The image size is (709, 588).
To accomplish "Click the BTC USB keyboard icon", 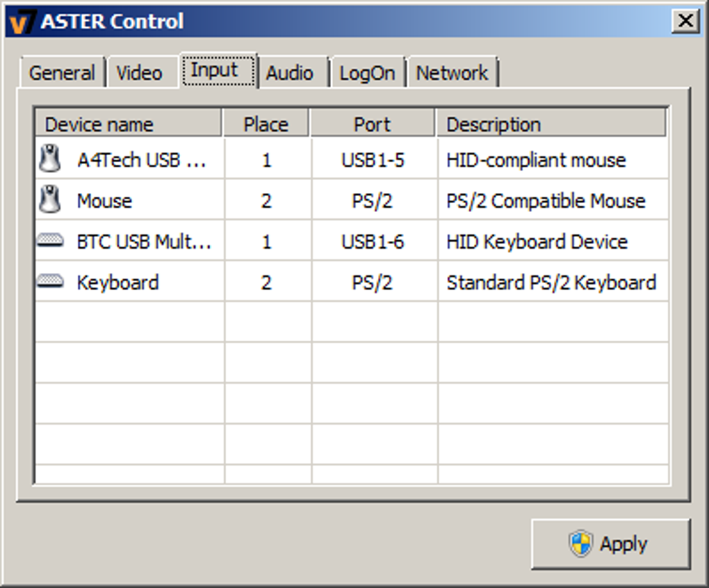I will (50, 240).
